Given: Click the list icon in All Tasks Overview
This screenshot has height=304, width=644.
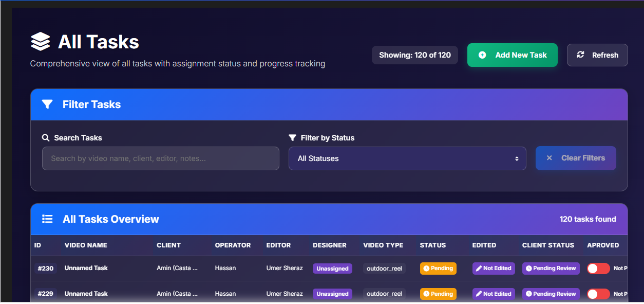Looking at the screenshot, I should [47, 219].
